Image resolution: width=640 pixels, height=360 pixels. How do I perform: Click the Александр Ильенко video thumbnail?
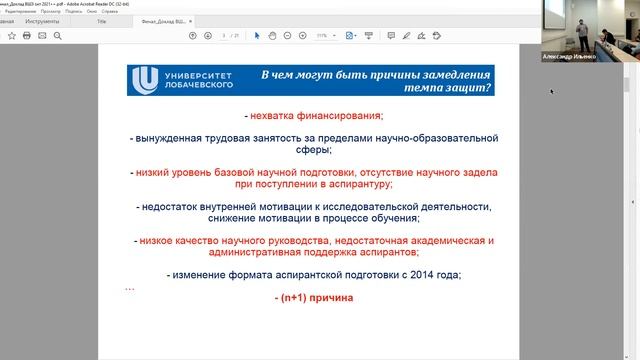(591, 31)
